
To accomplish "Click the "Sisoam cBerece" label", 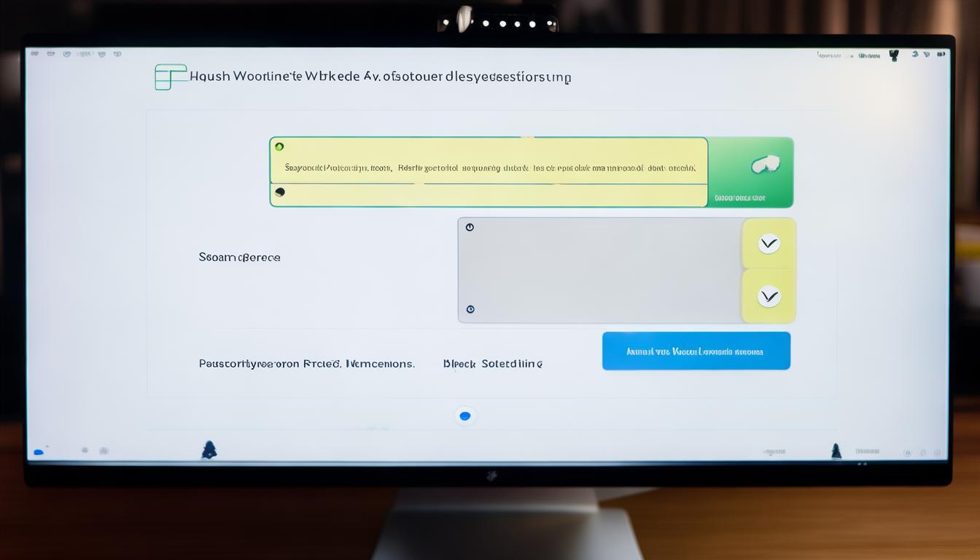I will pyautogui.click(x=239, y=257).
